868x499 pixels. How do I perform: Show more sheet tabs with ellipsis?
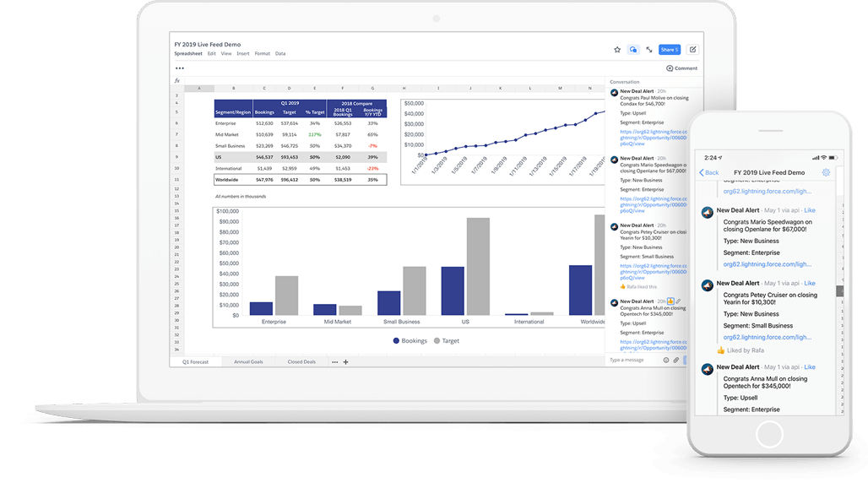coord(334,361)
